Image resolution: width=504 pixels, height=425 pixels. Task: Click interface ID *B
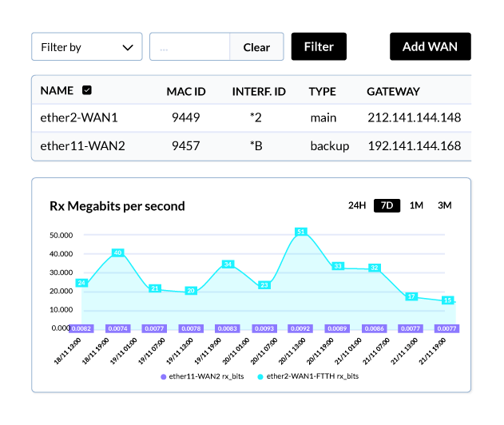256,146
